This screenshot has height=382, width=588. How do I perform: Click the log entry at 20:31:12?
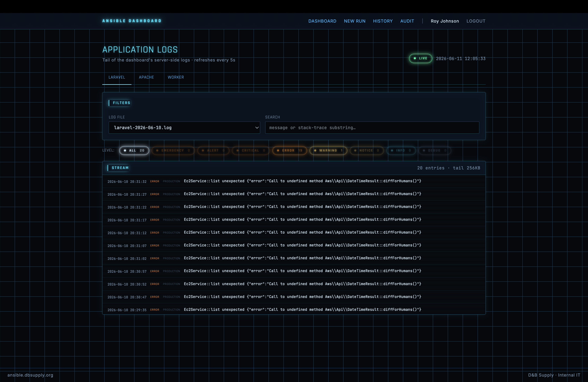point(294,233)
